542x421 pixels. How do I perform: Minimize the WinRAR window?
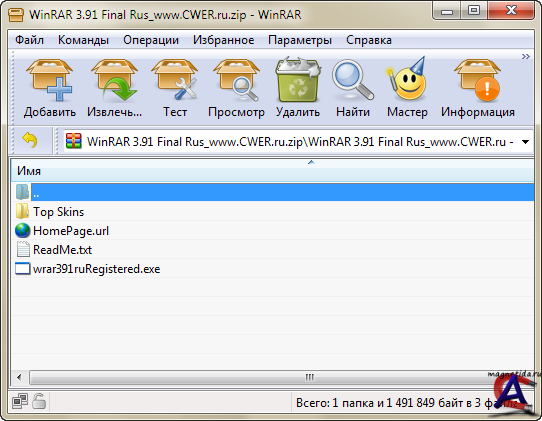point(447,11)
